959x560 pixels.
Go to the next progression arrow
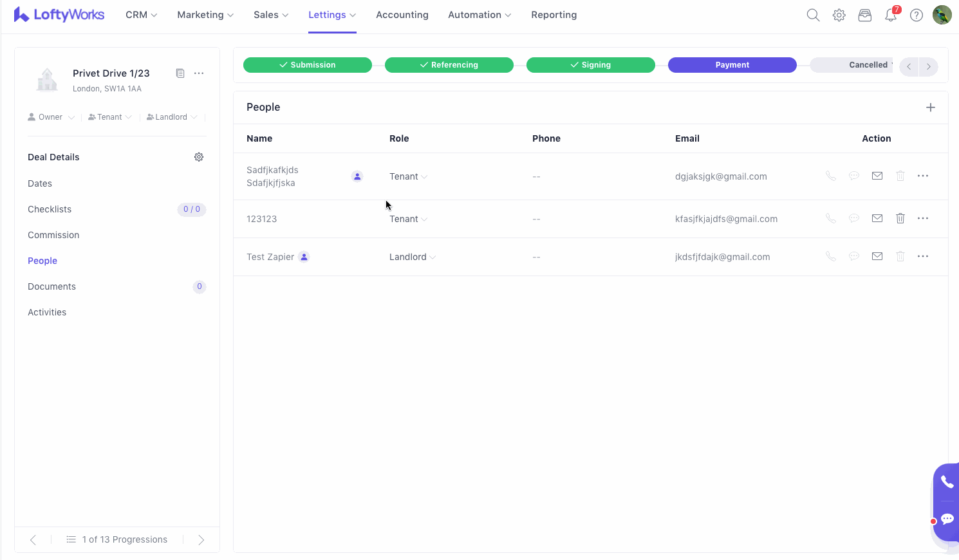click(201, 540)
